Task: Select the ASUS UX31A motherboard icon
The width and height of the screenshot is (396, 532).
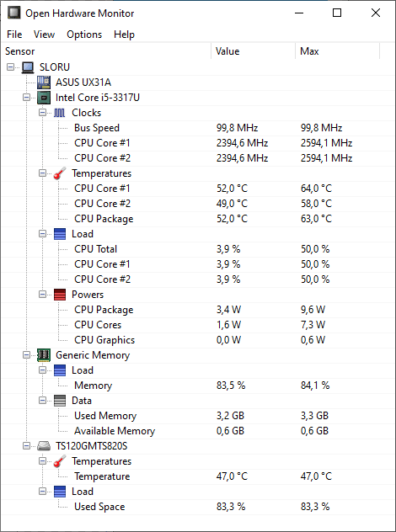Action: 44,82
